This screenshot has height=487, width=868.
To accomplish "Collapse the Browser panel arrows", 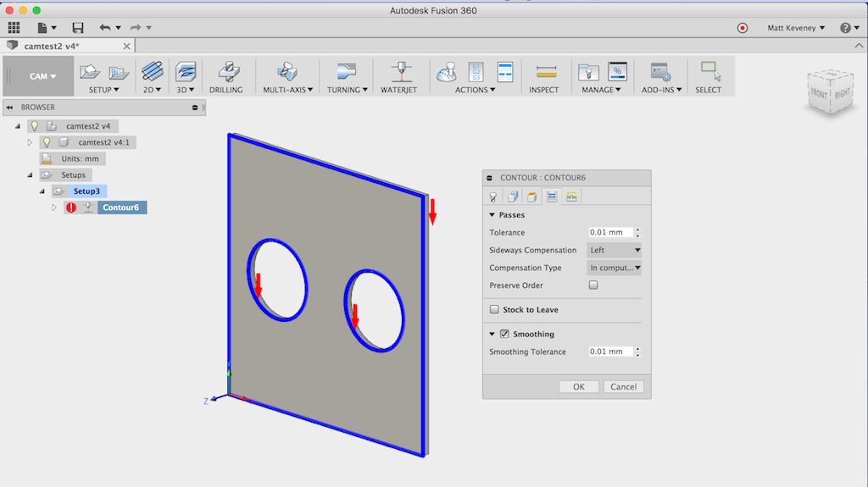I will pos(10,108).
